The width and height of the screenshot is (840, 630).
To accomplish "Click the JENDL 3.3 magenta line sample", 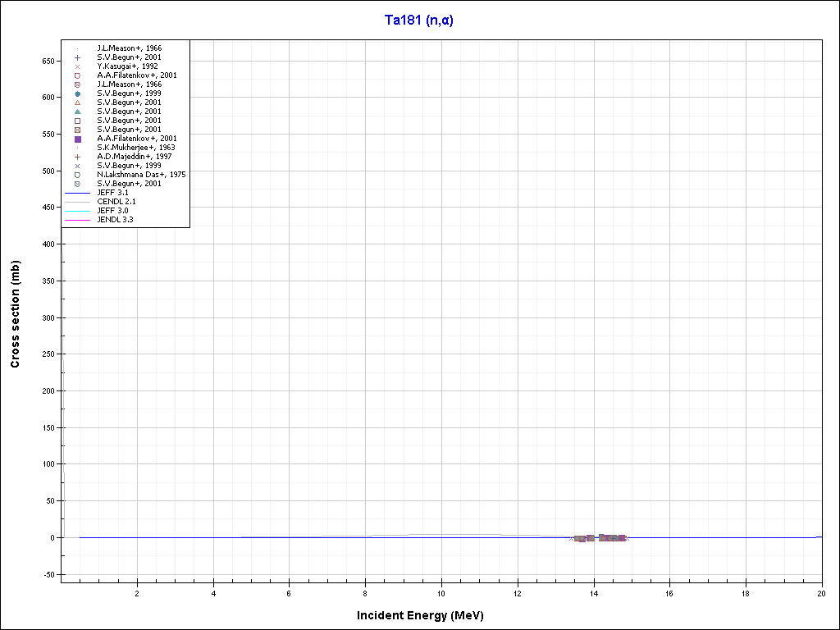I will coord(77,220).
